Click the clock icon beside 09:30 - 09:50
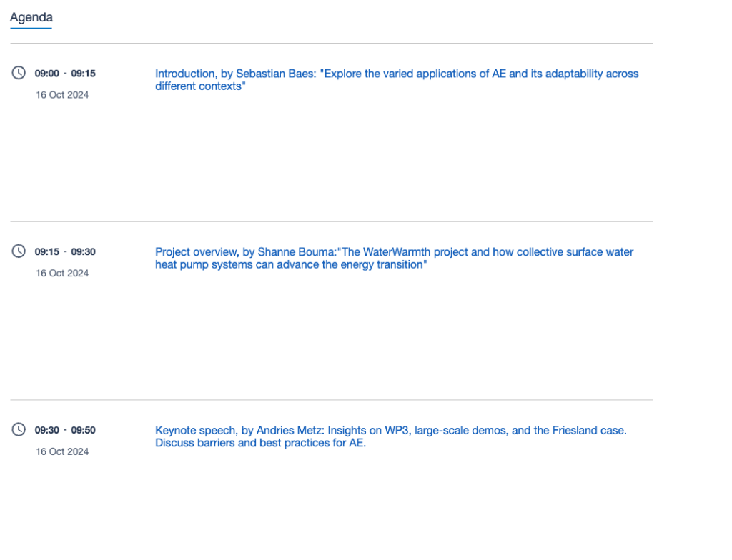The width and height of the screenshot is (732, 560). 19,430
